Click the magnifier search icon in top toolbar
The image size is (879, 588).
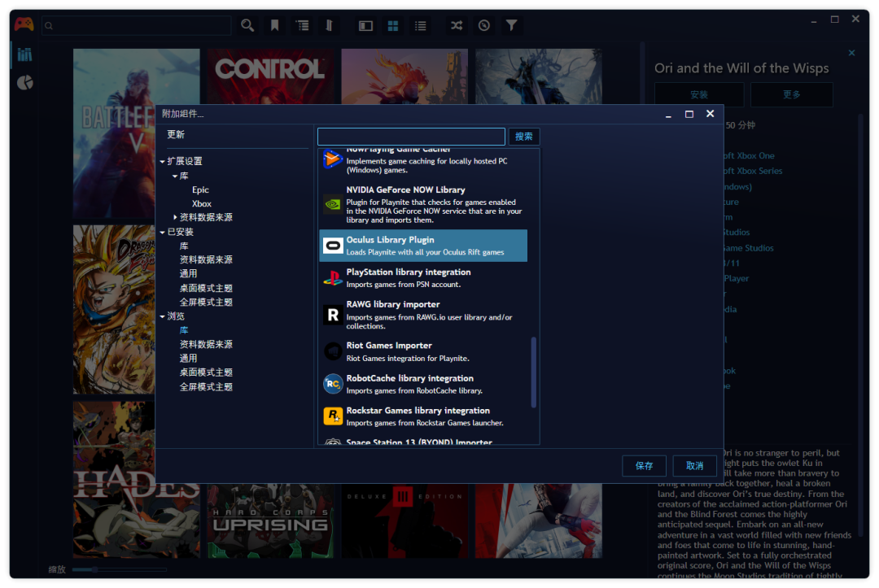point(247,25)
